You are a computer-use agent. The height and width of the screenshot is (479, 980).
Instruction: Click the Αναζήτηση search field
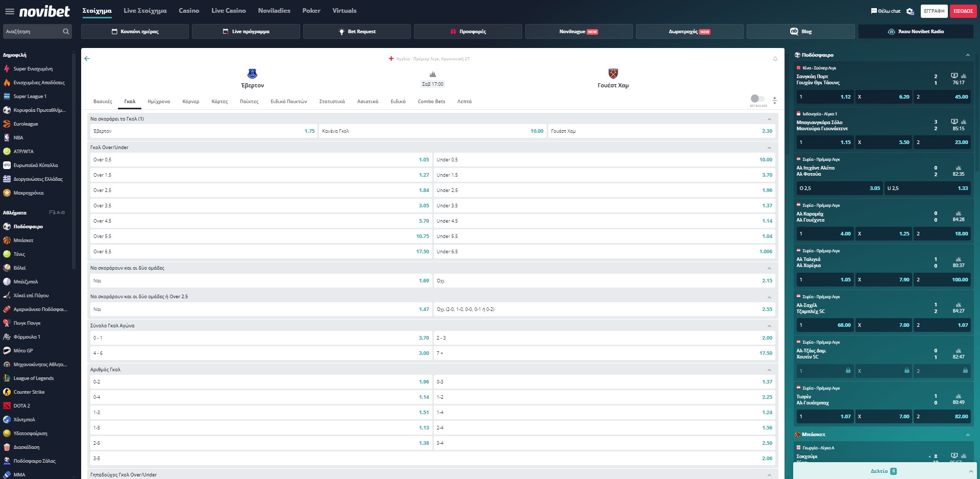pos(32,32)
